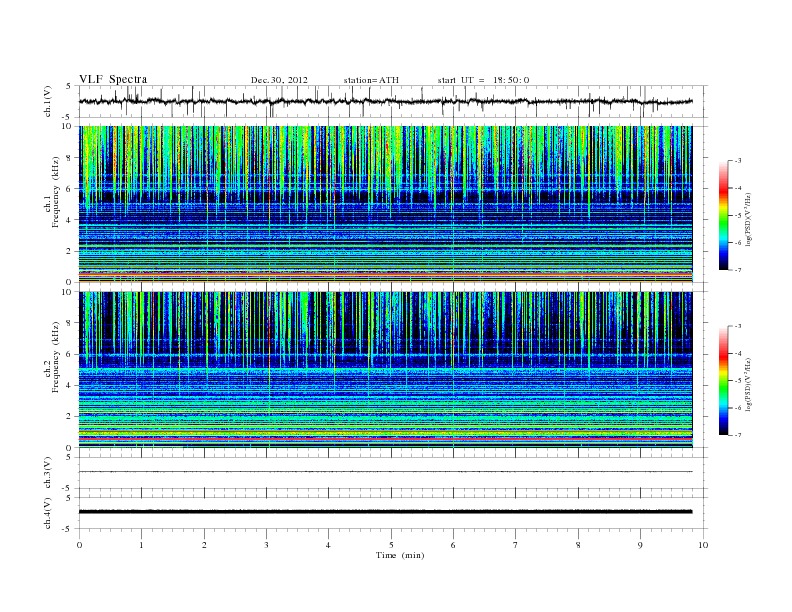Click the "station=ATH" header label
The width and height of the screenshot is (792, 612).
[x=371, y=80]
